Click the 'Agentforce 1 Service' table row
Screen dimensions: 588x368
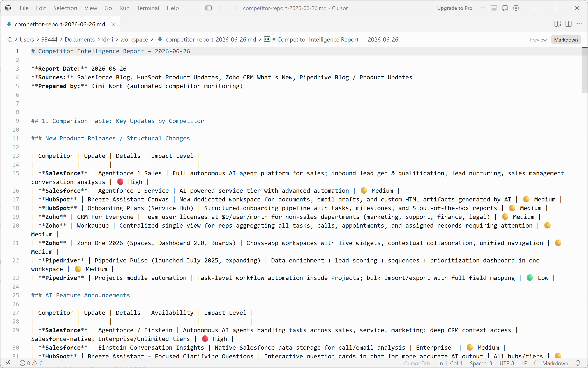point(216,191)
